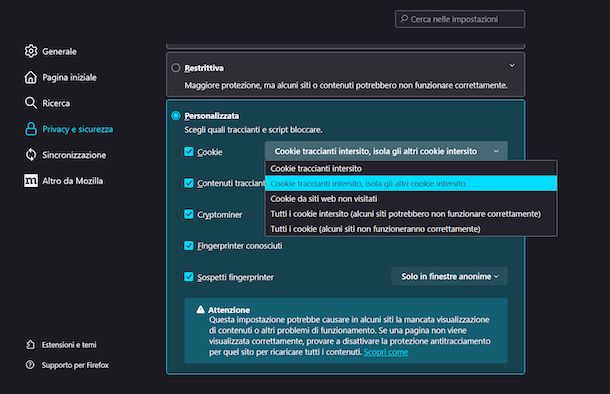This screenshot has width=610, height=394.
Task: Click the Personalizzata heading label
Action: [x=212, y=116]
